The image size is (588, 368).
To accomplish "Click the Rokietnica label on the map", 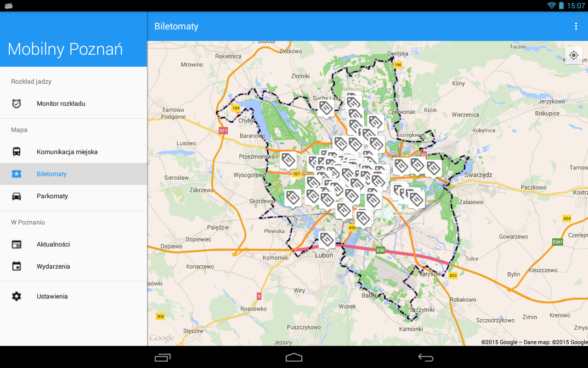I will 228,56.
